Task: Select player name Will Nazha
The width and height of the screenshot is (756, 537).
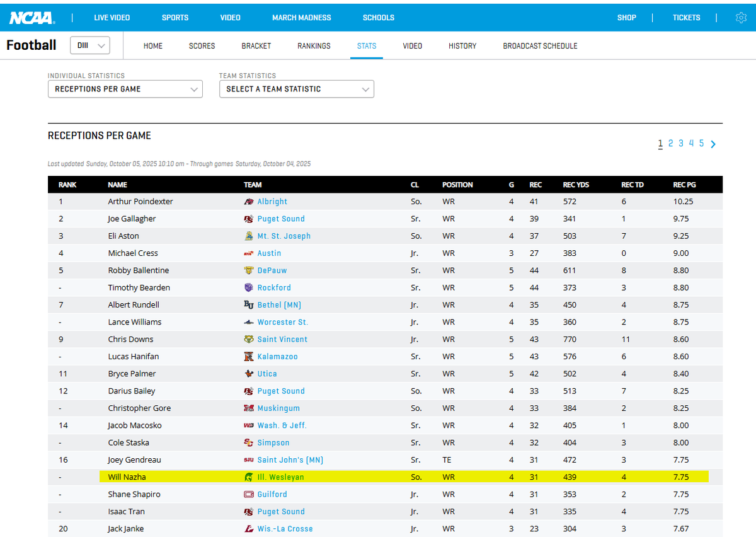Action: point(127,477)
